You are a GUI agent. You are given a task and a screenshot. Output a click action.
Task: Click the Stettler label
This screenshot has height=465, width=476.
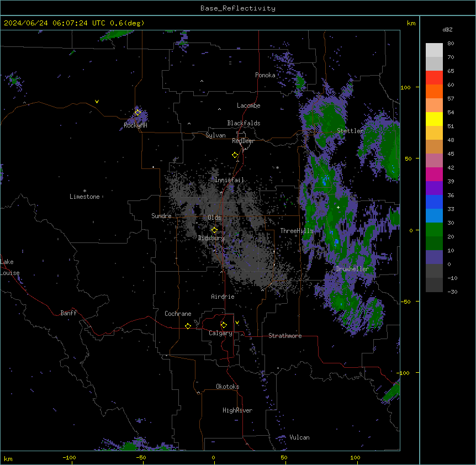coord(350,131)
